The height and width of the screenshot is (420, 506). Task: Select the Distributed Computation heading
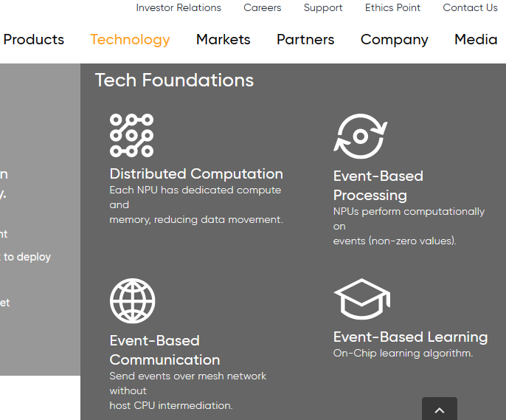click(x=196, y=174)
